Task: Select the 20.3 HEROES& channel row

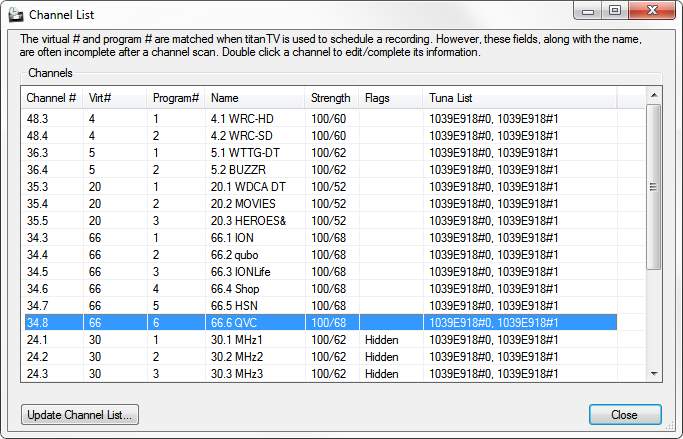Action: tap(321, 220)
